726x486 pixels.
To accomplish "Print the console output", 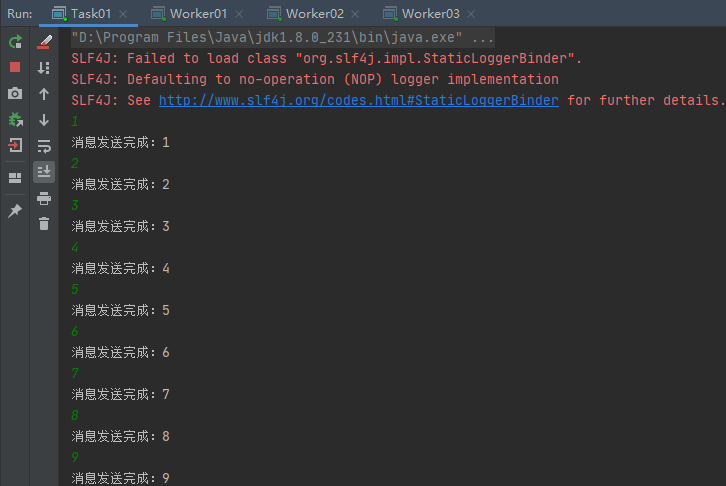I will pyautogui.click(x=44, y=198).
